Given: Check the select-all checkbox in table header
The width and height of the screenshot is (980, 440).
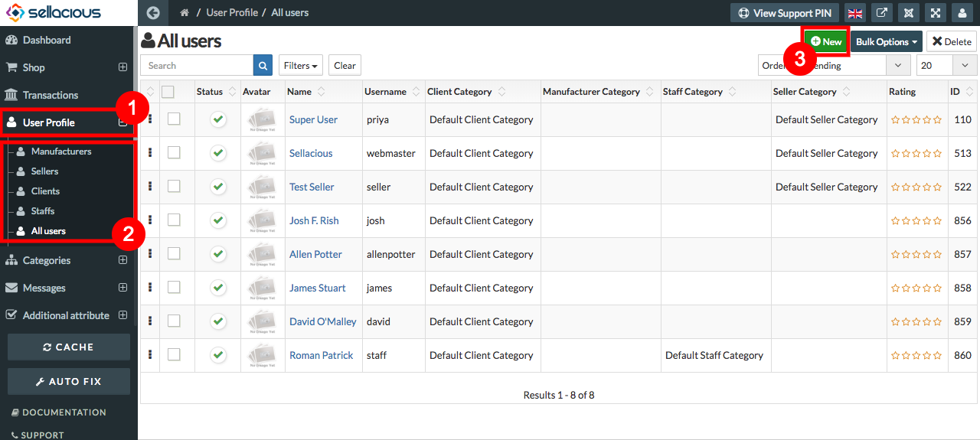Looking at the screenshot, I should [x=168, y=92].
